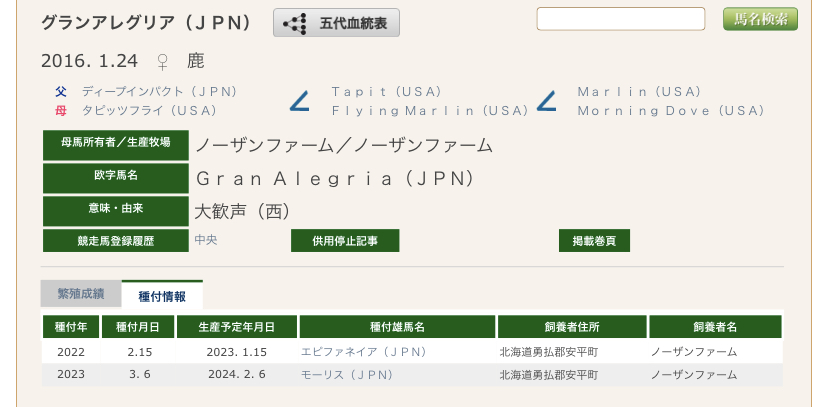Switch to the 繁殖成績 tab

(x=81, y=294)
